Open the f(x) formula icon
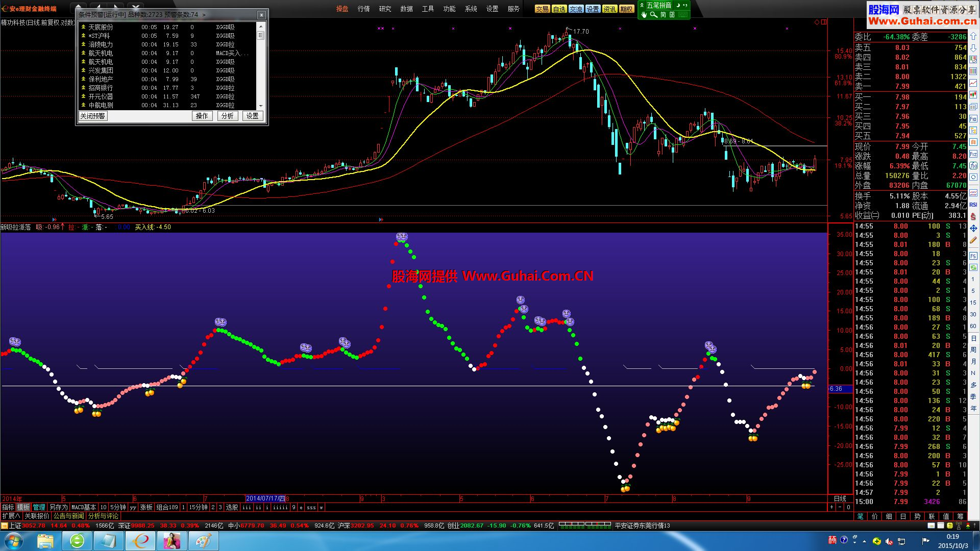The height and width of the screenshot is (551, 980). (973, 165)
